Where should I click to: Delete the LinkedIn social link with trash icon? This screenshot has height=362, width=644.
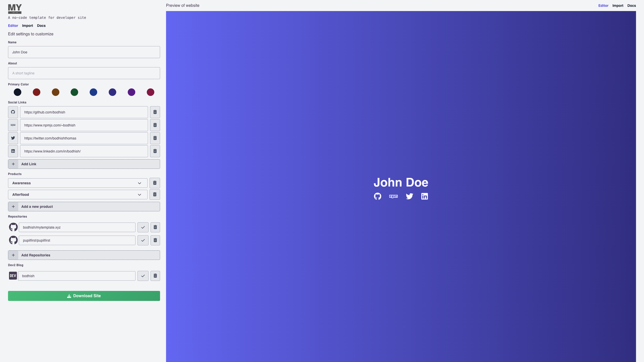pyautogui.click(x=155, y=151)
